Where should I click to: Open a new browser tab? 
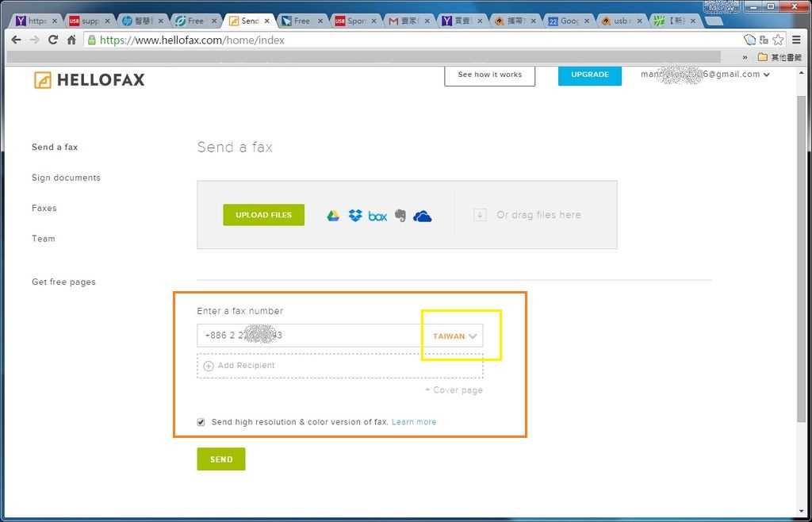714,21
